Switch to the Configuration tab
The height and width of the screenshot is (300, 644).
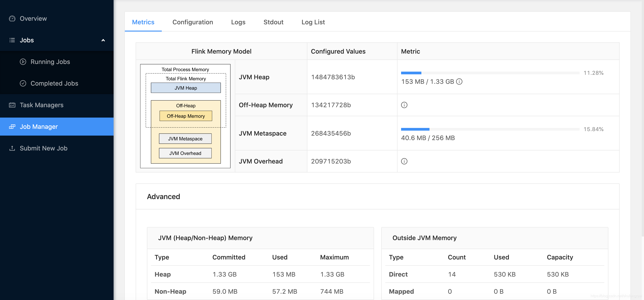192,22
